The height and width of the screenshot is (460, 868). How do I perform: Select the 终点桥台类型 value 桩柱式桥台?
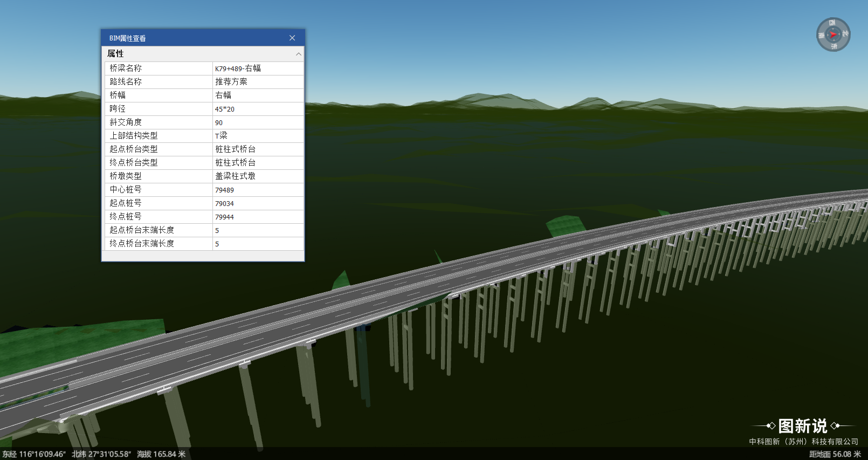[258, 163]
